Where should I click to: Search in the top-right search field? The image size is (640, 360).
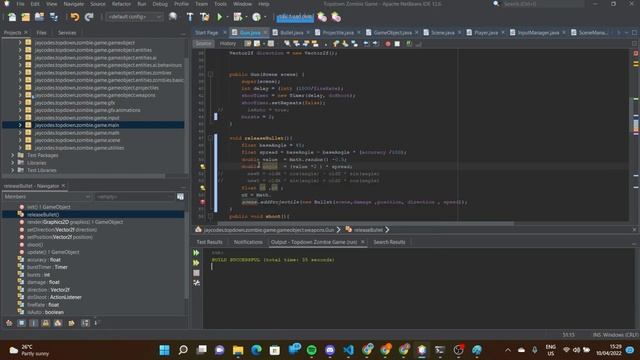point(543,4)
